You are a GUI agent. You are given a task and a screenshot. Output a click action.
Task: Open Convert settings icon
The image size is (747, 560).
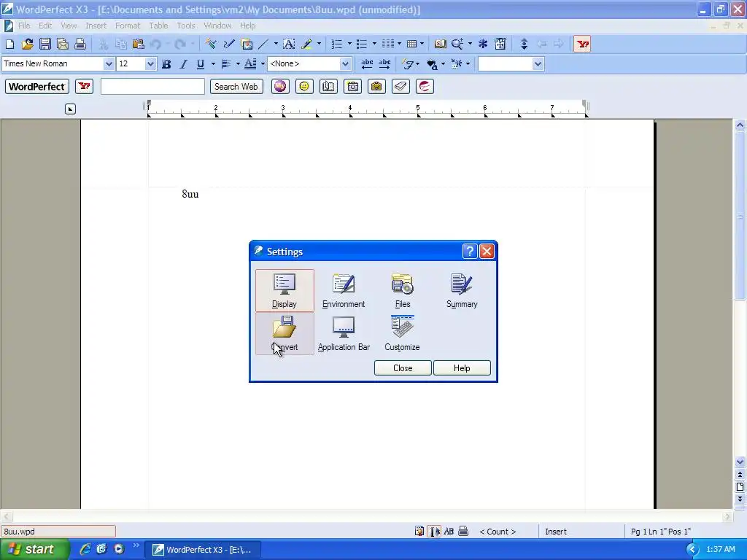click(x=285, y=333)
